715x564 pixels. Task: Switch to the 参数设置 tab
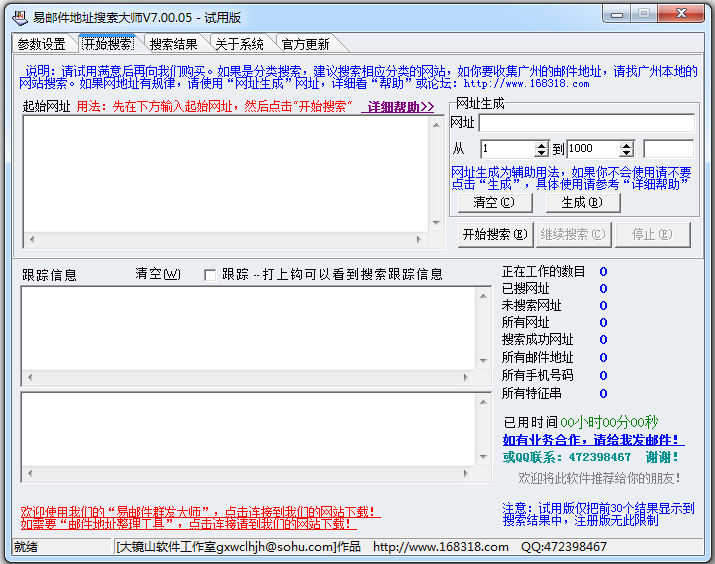coord(41,44)
